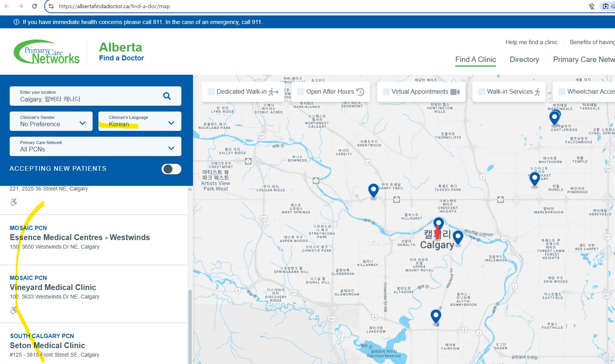615x364 pixels.
Task: Click the Primary Care Networks logo
Action: point(47,52)
